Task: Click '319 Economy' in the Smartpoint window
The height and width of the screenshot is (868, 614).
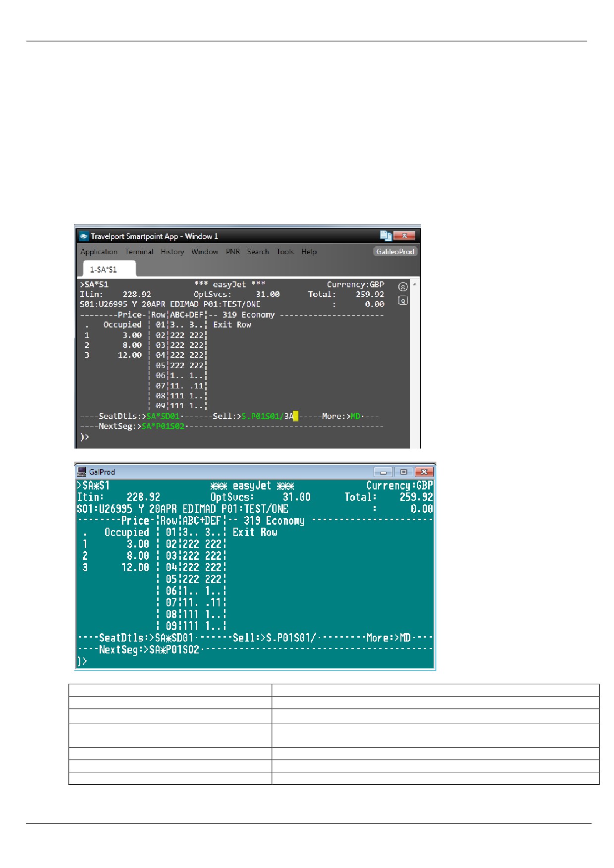Action: click(x=248, y=315)
